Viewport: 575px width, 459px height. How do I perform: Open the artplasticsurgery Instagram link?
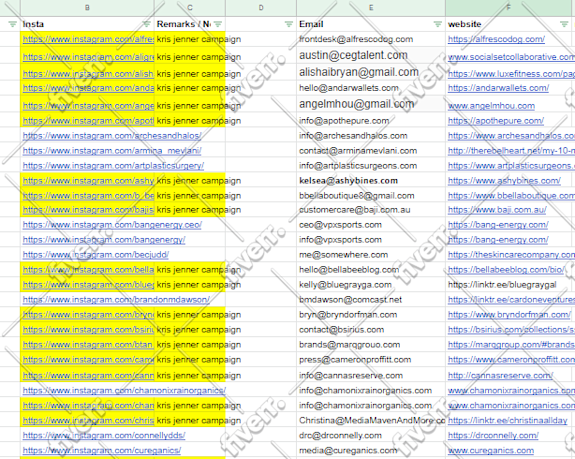click(x=113, y=166)
